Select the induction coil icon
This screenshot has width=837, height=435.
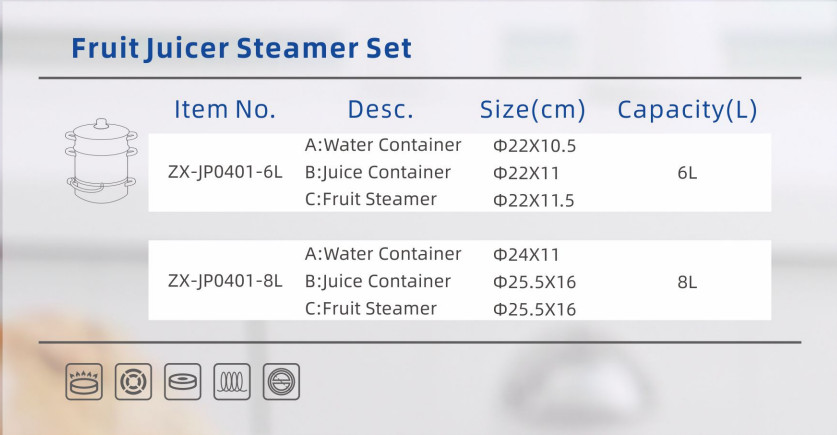pyautogui.click(x=232, y=382)
